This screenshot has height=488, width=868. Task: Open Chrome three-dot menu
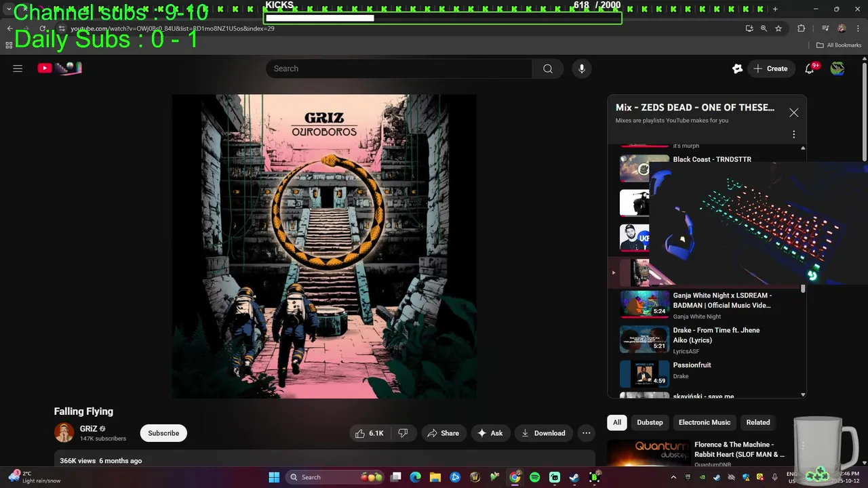tap(857, 28)
